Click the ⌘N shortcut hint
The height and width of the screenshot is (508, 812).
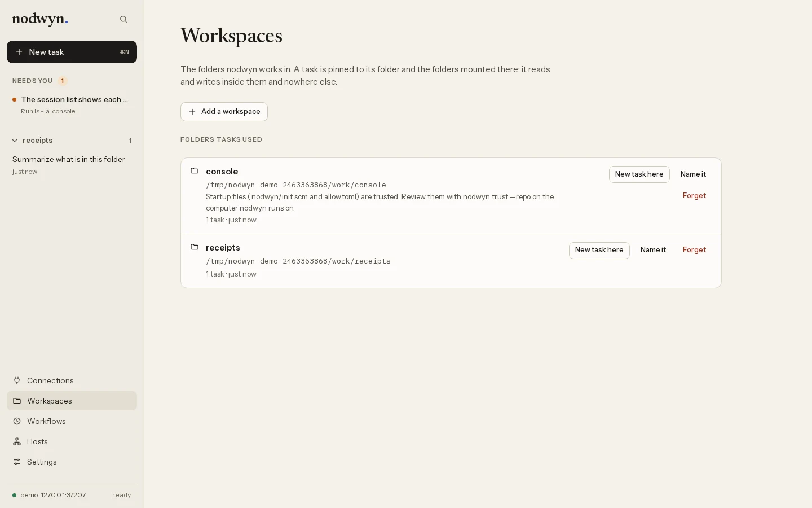124,52
